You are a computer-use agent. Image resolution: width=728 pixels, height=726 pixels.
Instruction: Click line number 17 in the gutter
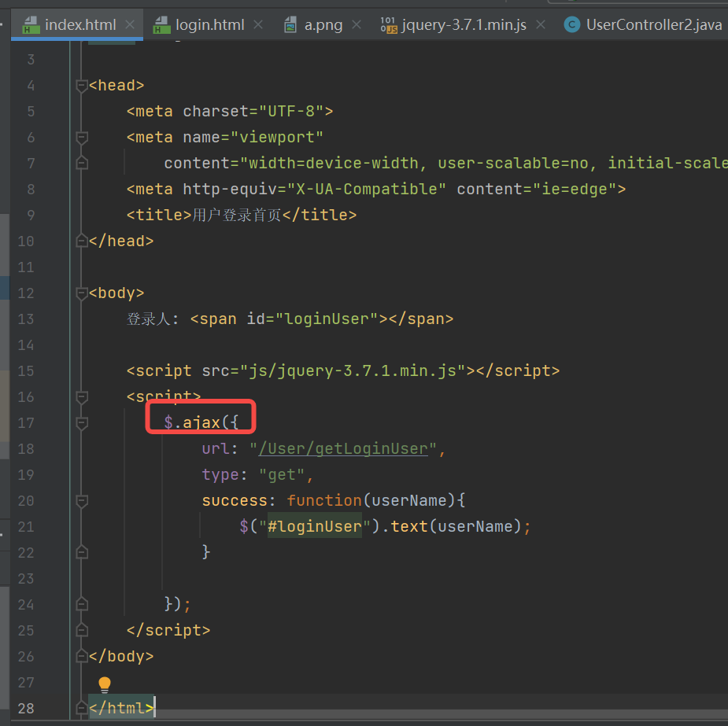tap(25, 423)
